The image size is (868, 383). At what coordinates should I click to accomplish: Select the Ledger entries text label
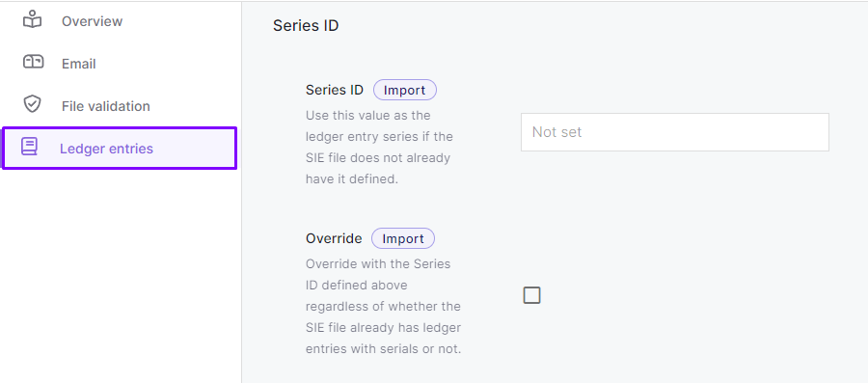[106, 149]
